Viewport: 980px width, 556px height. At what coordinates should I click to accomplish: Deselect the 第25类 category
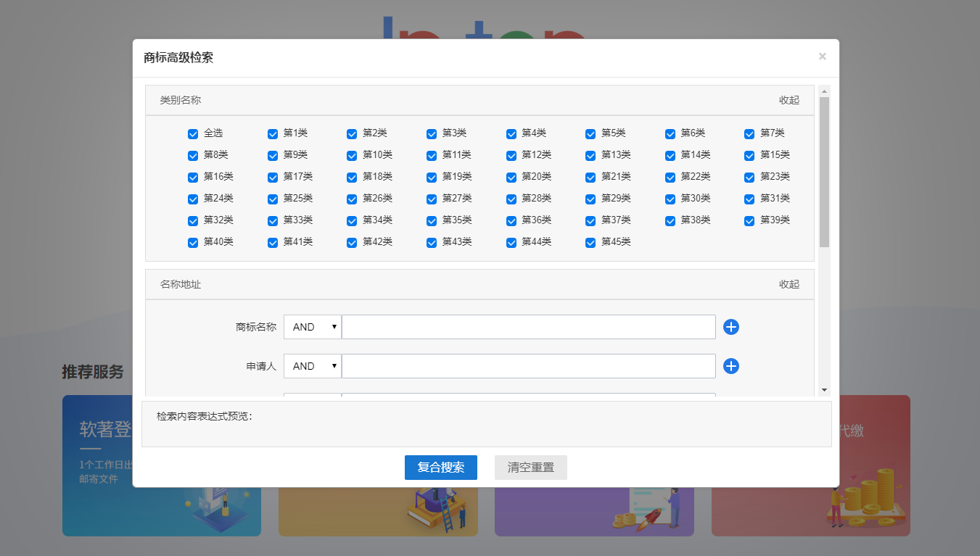tap(273, 199)
